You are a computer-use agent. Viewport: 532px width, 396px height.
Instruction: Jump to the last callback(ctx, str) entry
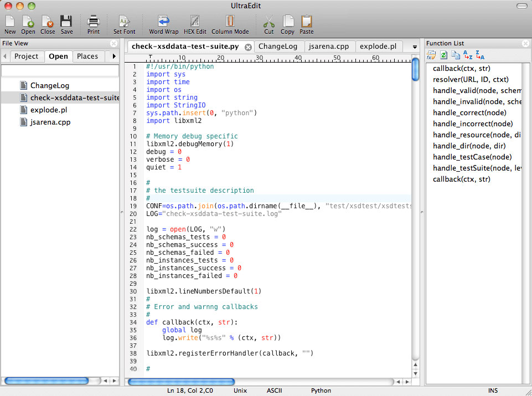point(462,179)
